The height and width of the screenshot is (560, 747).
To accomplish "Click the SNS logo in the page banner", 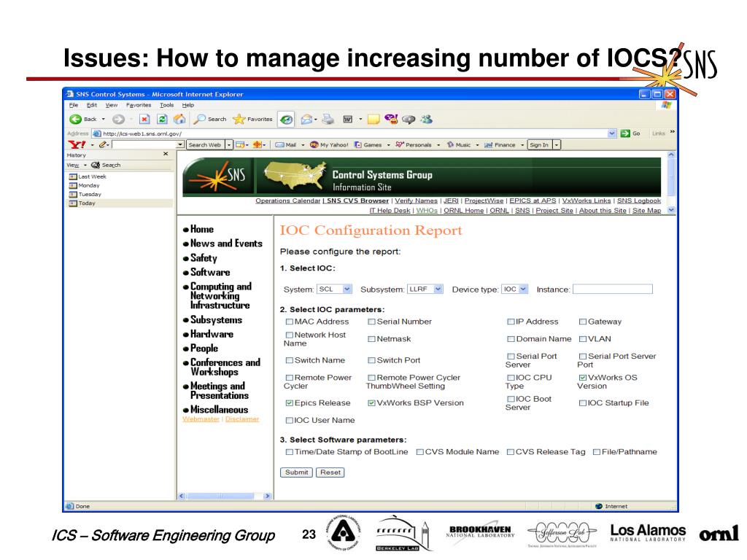I will (217, 176).
